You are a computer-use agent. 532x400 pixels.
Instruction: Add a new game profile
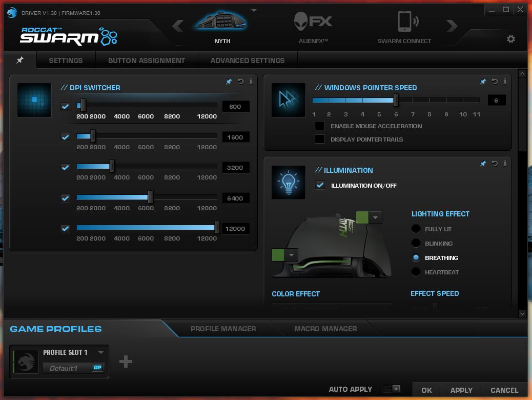click(125, 361)
